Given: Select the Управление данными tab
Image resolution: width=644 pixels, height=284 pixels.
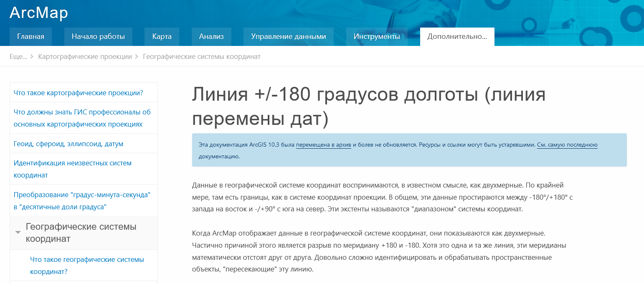Looking at the screenshot, I should (289, 37).
